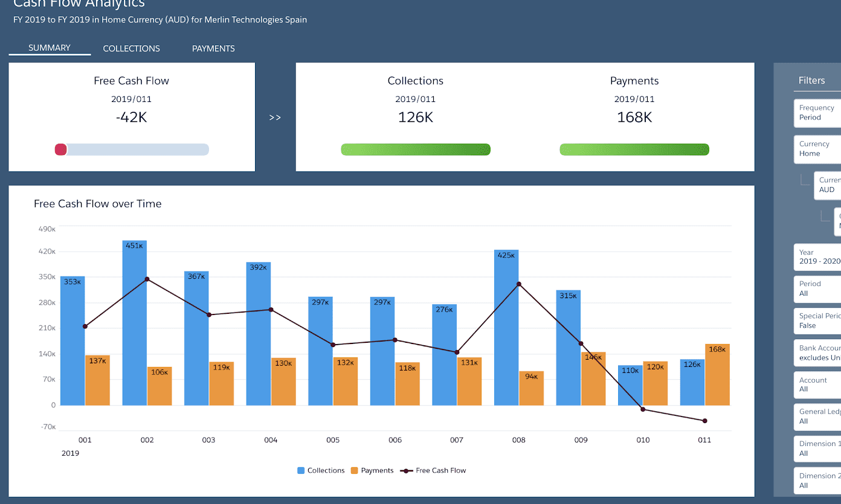Select the SUMMARY tab
Viewport: 841px width, 504px height.
coord(49,48)
